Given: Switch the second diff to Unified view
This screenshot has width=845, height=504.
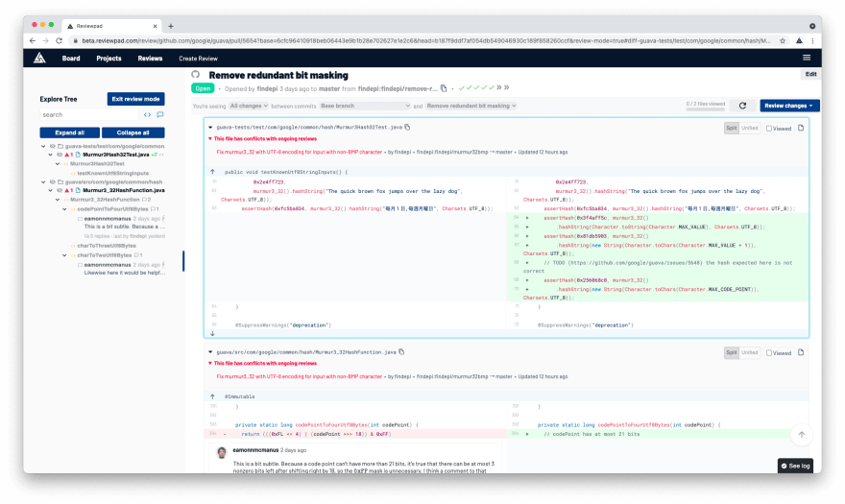Looking at the screenshot, I should point(749,352).
